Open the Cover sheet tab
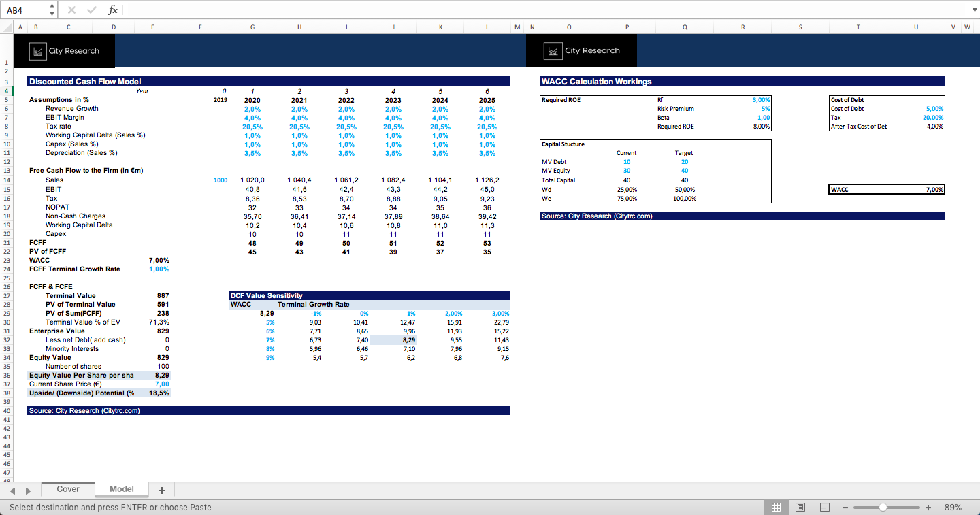The width and height of the screenshot is (980, 515). tap(68, 489)
